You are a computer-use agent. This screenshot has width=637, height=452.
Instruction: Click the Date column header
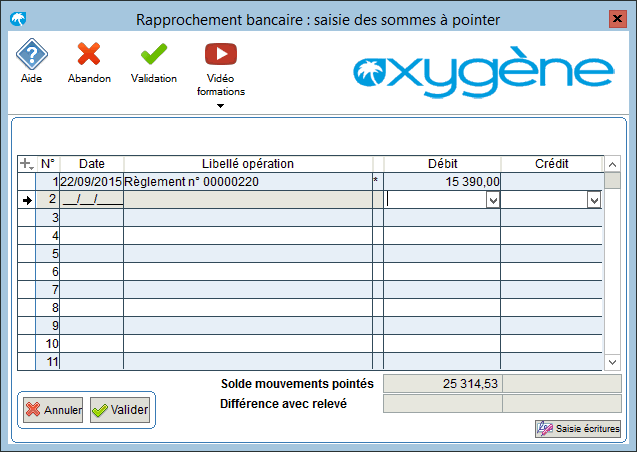coord(92,164)
